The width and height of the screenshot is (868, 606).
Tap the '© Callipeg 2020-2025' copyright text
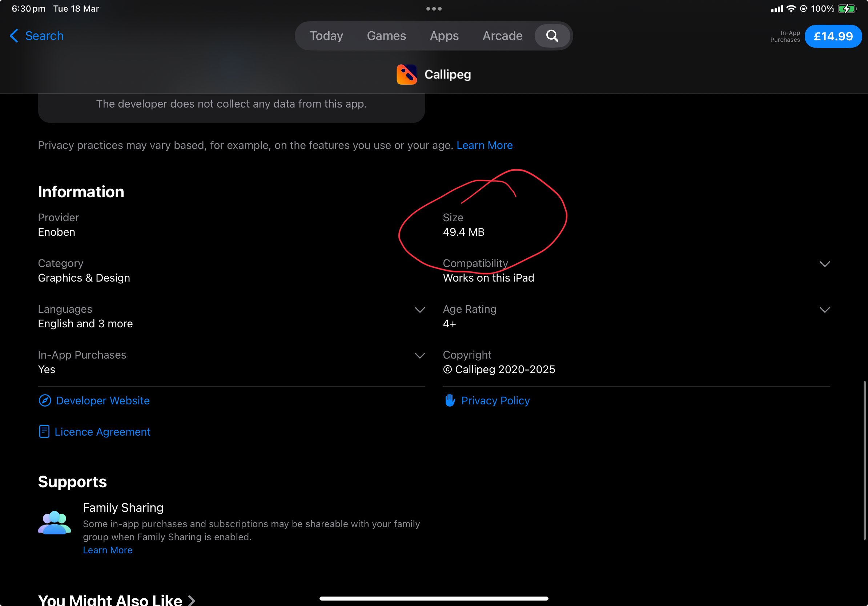(x=499, y=369)
